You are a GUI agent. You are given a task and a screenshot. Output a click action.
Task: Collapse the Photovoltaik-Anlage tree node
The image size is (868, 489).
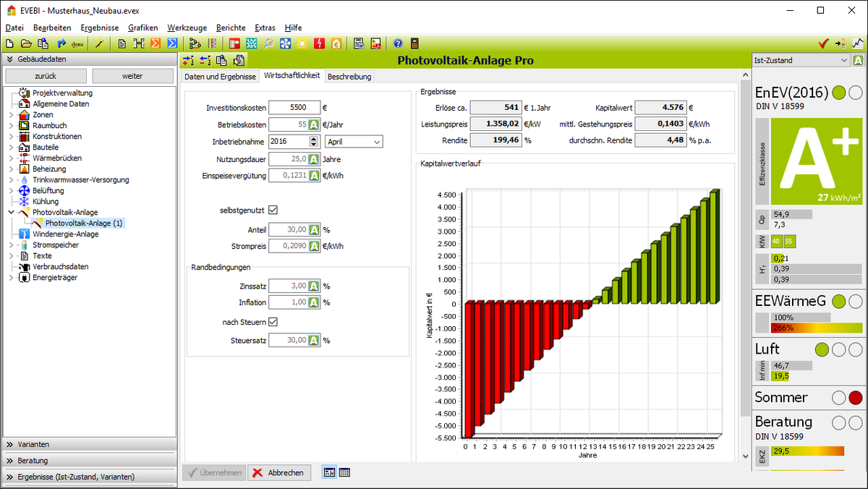pos(10,213)
